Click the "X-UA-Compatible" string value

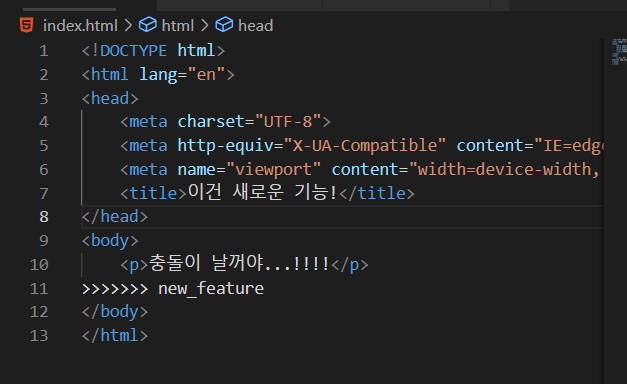[x=365, y=146]
